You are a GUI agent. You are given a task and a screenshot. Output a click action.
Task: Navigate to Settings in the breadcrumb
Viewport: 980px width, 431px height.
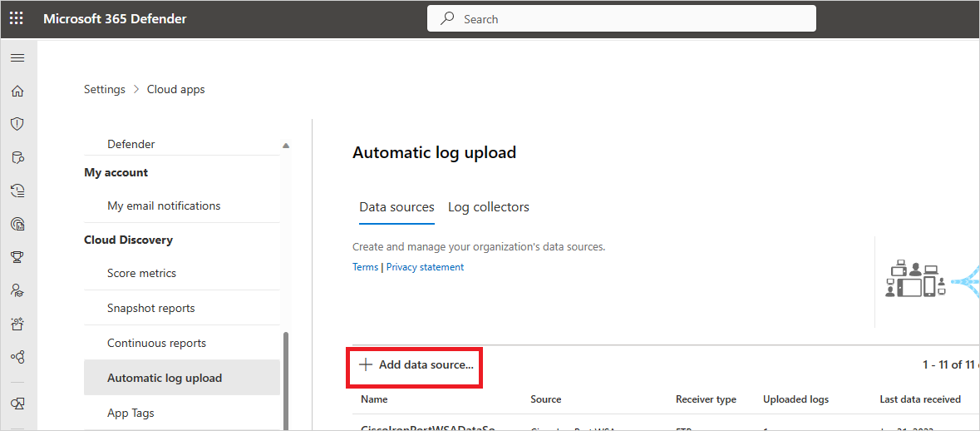[105, 89]
